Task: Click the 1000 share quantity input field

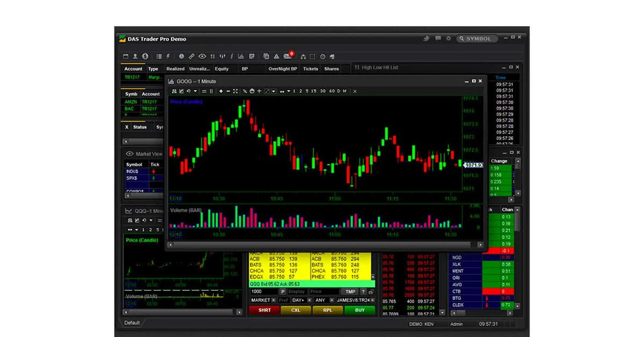Action: pos(262,291)
